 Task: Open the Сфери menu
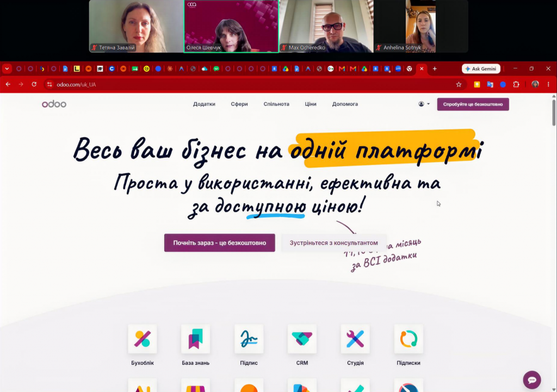coord(239,104)
